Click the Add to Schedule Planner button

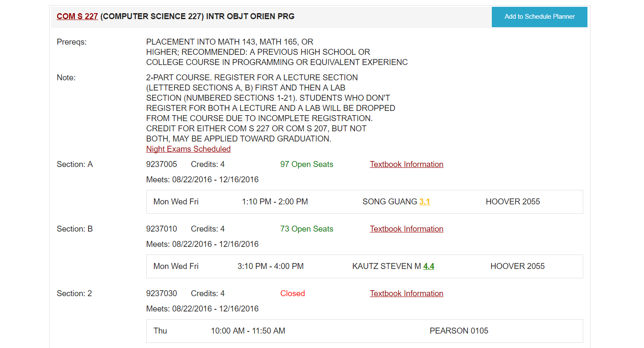(x=539, y=17)
